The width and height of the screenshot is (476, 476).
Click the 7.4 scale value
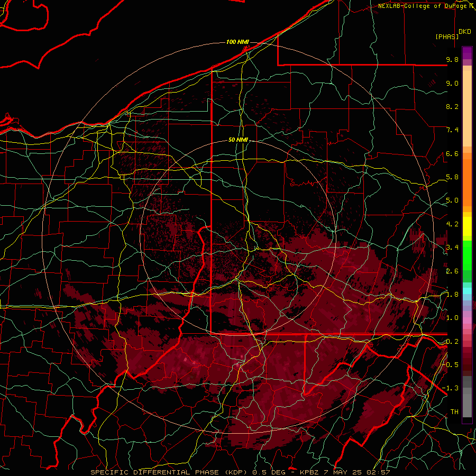[x=452, y=130]
